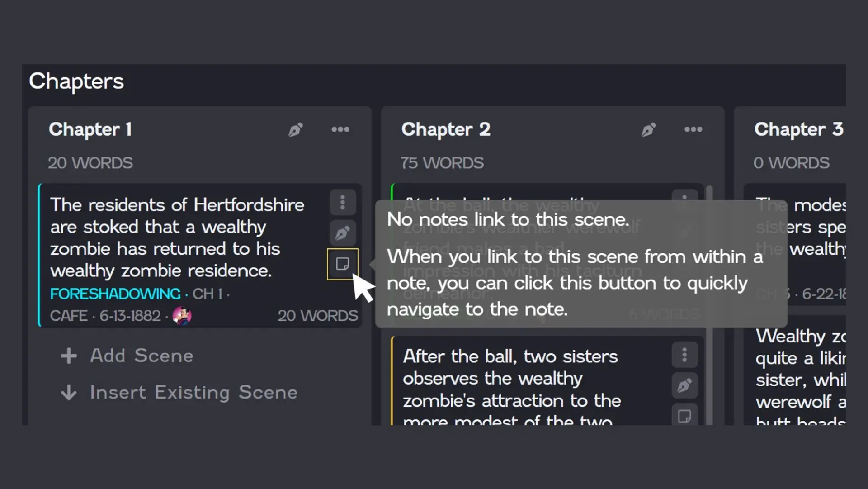The image size is (868, 489).
Task: Click the Chapter 2 write pen icon
Action: coord(648,130)
